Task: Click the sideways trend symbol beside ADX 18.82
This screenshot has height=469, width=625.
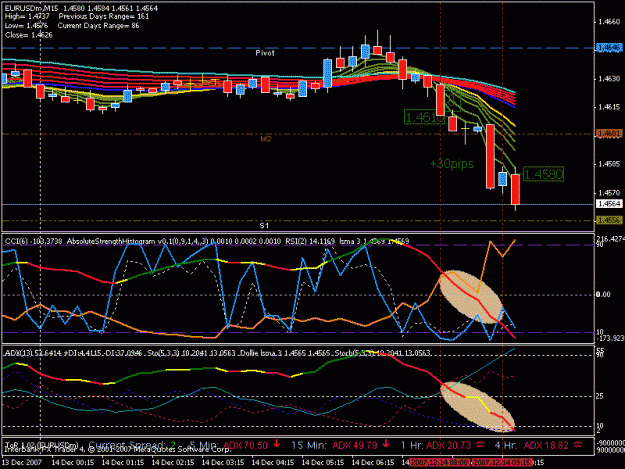Action: (x=578, y=445)
